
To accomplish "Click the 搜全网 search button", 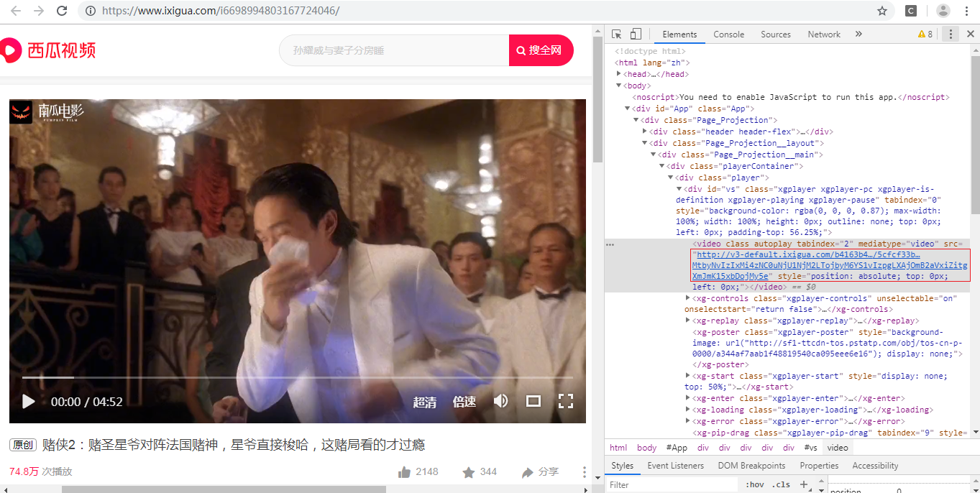I will tap(541, 50).
